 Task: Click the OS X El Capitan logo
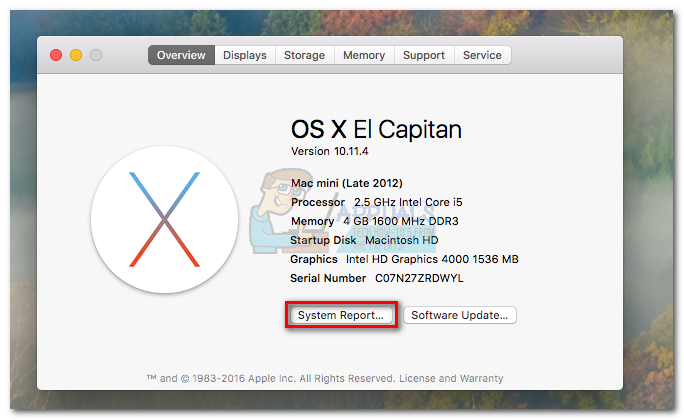click(x=164, y=219)
